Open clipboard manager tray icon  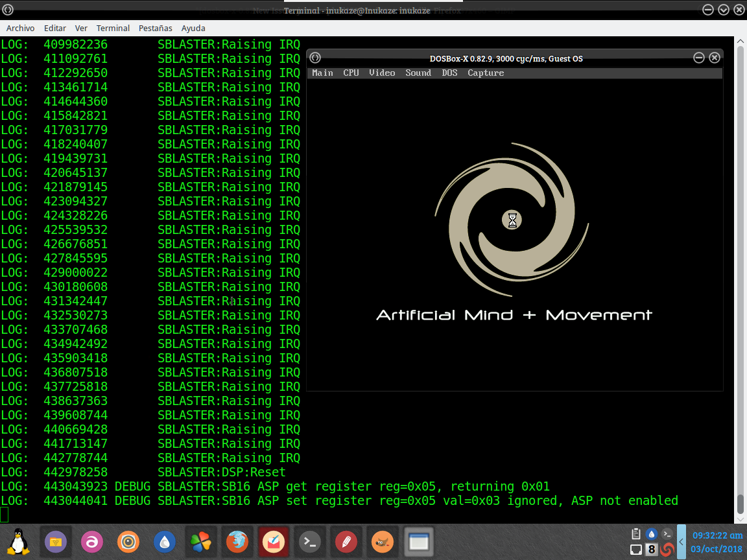pos(635,534)
